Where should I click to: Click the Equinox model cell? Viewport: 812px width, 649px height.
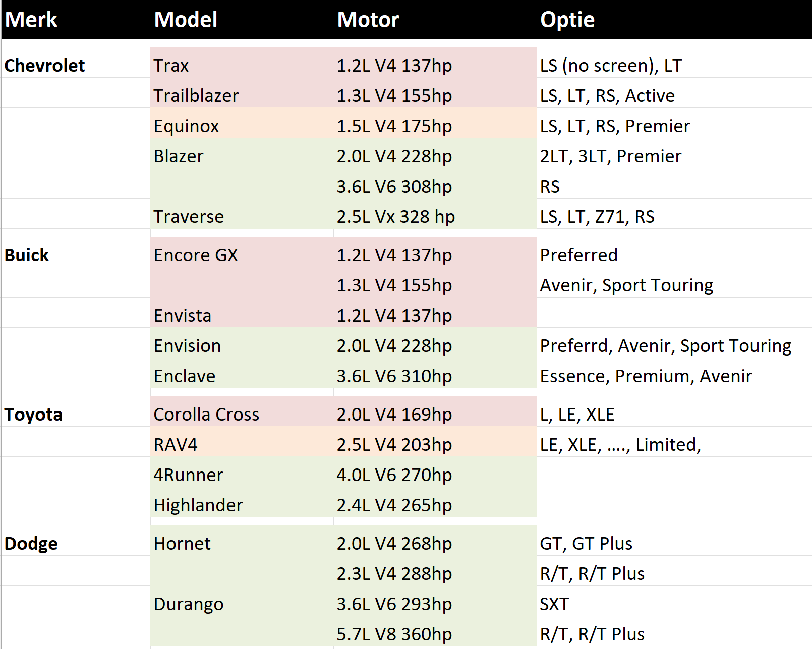186,126
